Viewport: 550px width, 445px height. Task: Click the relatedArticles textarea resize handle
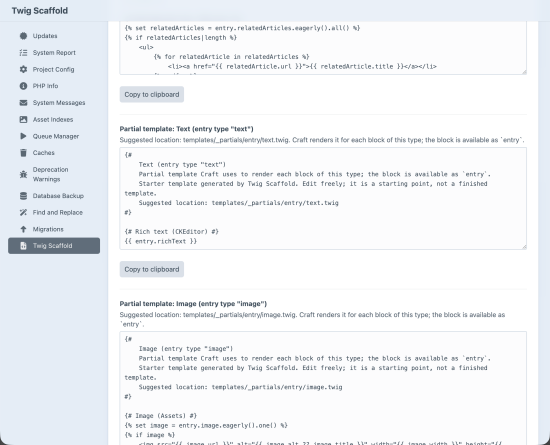click(524, 72)
